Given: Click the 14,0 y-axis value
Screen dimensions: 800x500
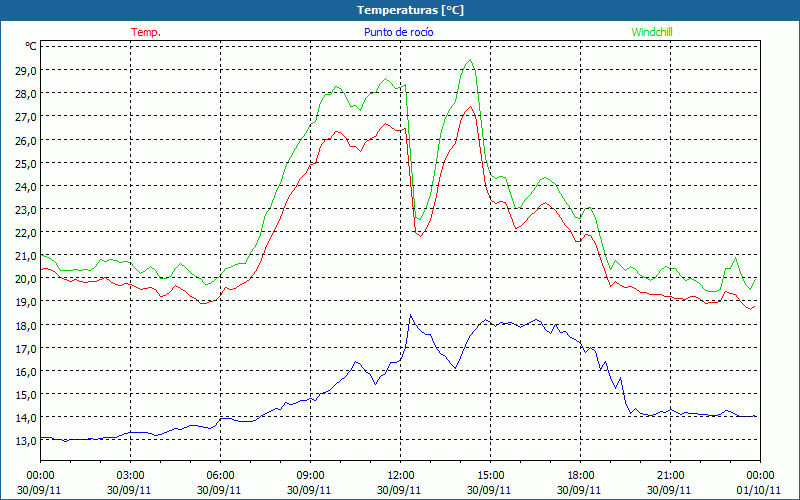Looking at the screenshot, I should pos(26,418).
